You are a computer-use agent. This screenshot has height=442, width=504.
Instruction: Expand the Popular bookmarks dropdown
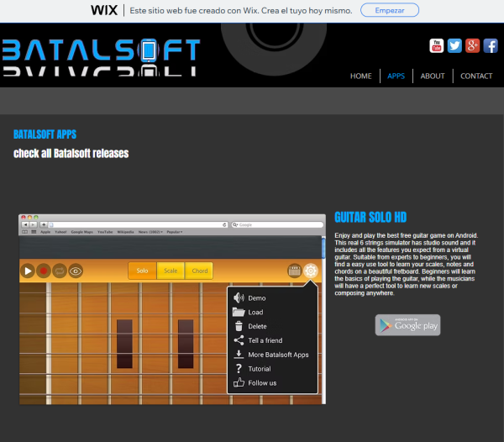click(x=175, y=232)
